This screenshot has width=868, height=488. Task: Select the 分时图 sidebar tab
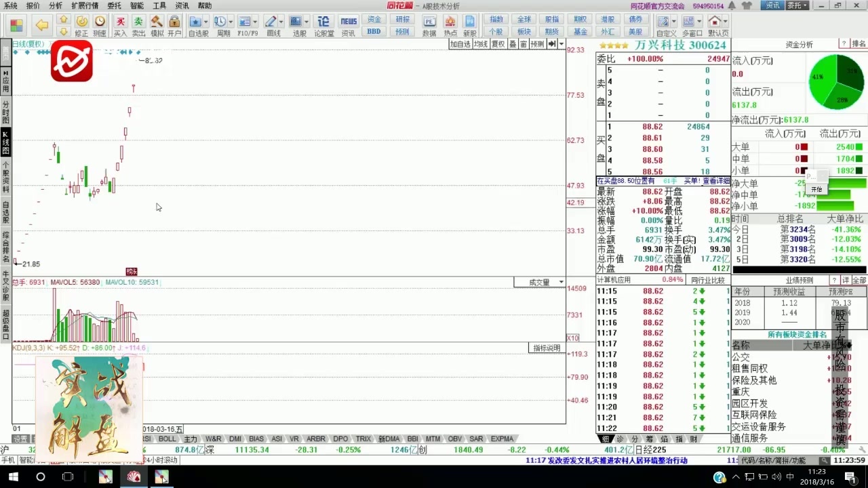(x=6, y=113)
